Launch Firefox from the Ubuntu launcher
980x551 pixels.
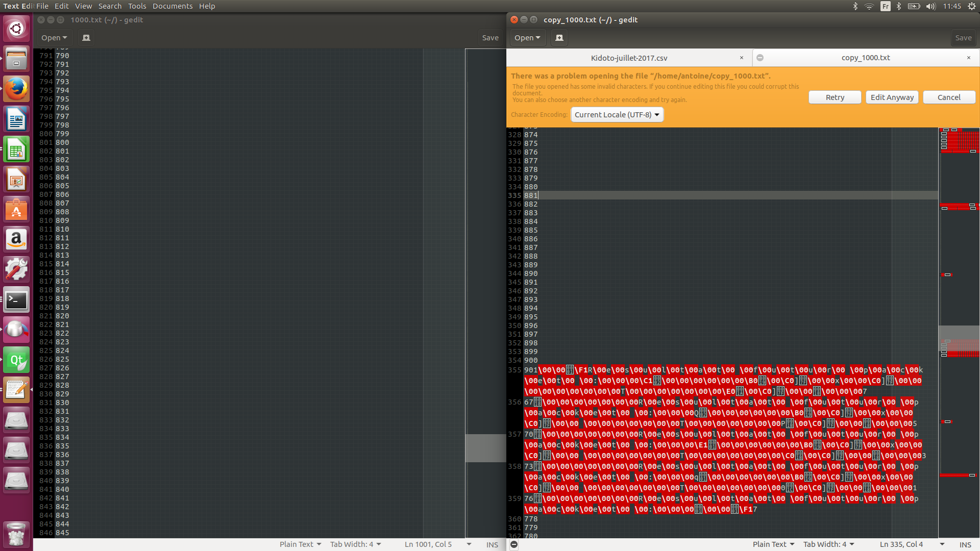16,88
